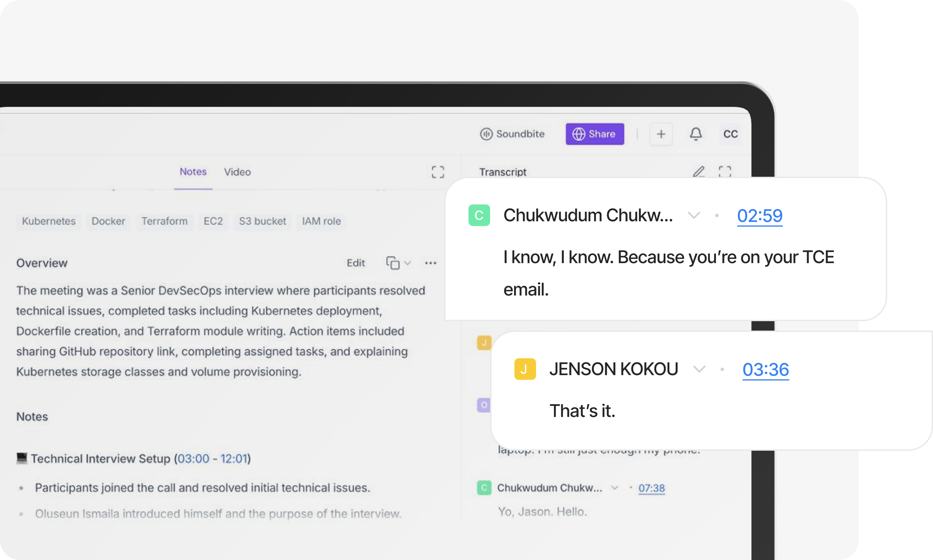Image resolution: width=933 pixels, height=560 pixels.
Task: Click the pencil icon to edit the Transcript
Action: [699, 172]
